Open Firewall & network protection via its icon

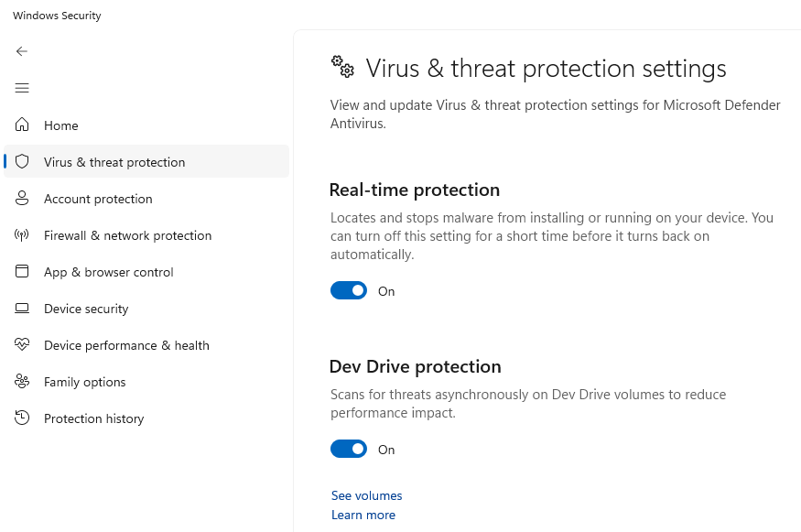[x=22, y=235]
